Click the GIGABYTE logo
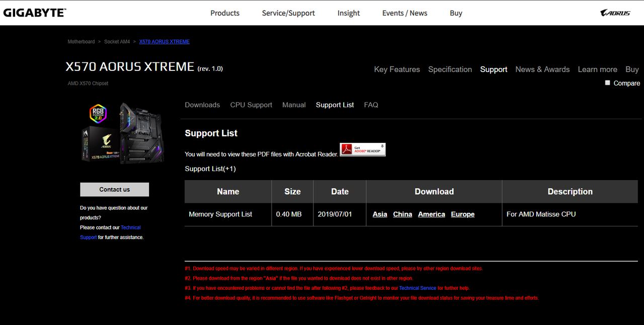644x325 pixels. click(34, 13)
